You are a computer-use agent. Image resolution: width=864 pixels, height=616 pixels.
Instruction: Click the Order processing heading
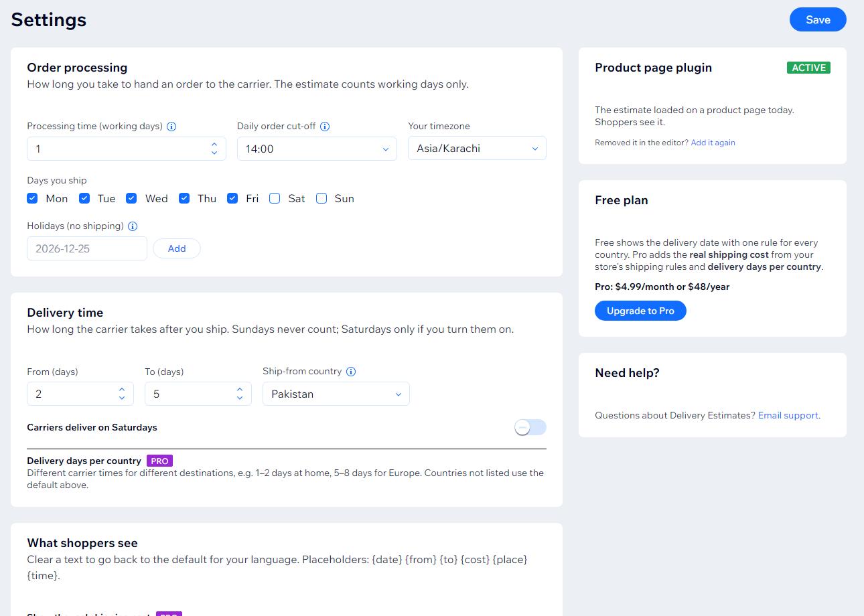pyautogui.click(x=77, y=68)
